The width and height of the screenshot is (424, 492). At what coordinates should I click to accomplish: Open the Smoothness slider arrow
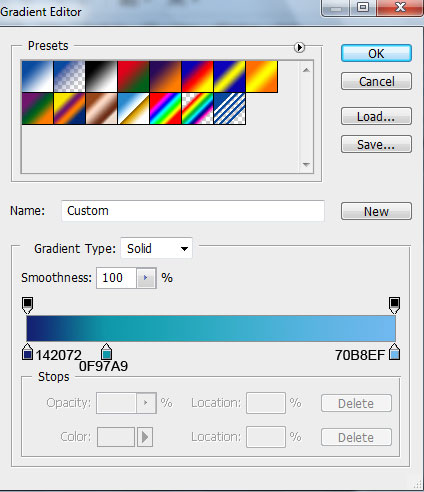146,278
